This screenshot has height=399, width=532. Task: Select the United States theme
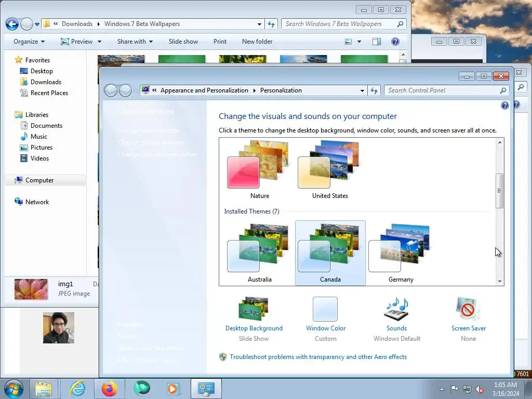330,170
